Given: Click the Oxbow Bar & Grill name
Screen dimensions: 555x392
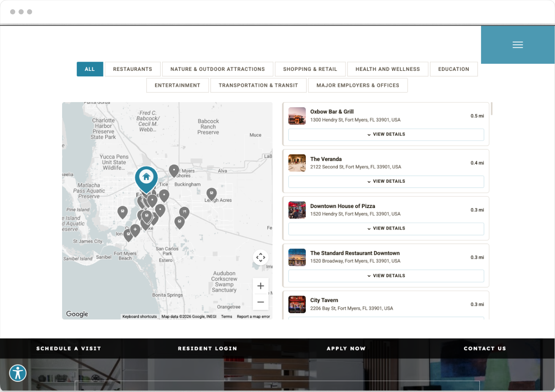Looking at the screenshot, I should (x=332, y=112).
